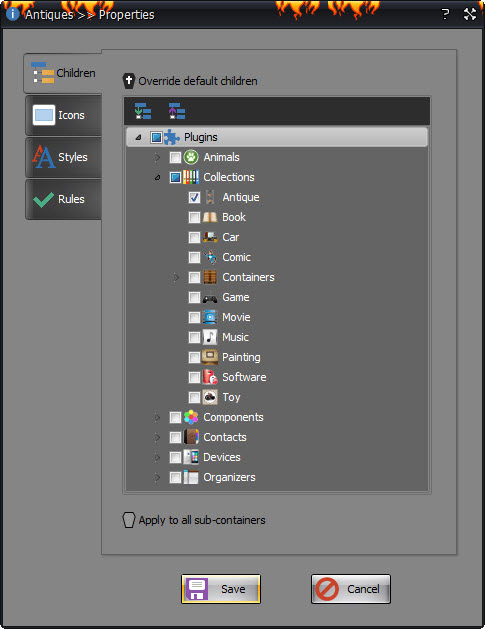Check the Book checkbox
The height and width of the screenshot is (629, 485).
(195, 217)
